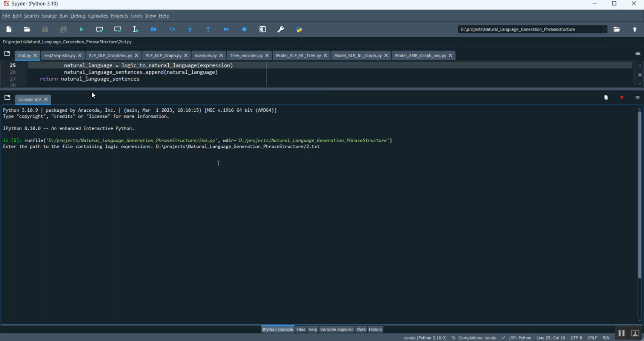Screen dimensions: 644x341
Task: Open the console pane options hamburger menu
Action: click(638, 97)
